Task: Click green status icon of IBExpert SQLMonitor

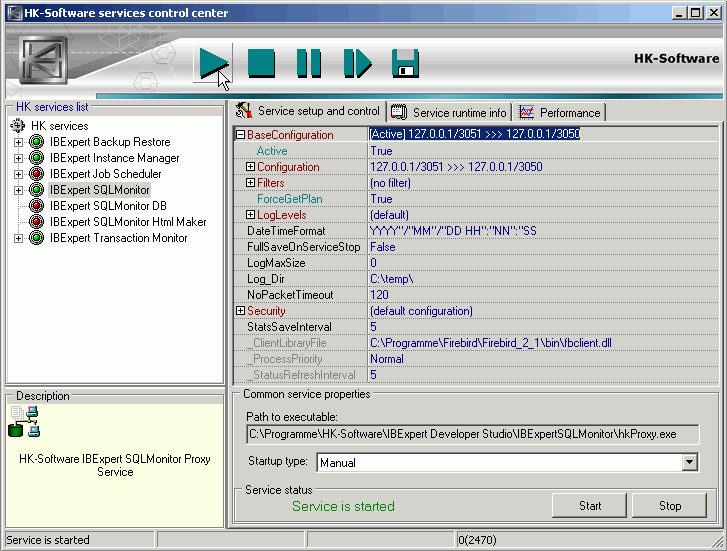Action: 36,190
